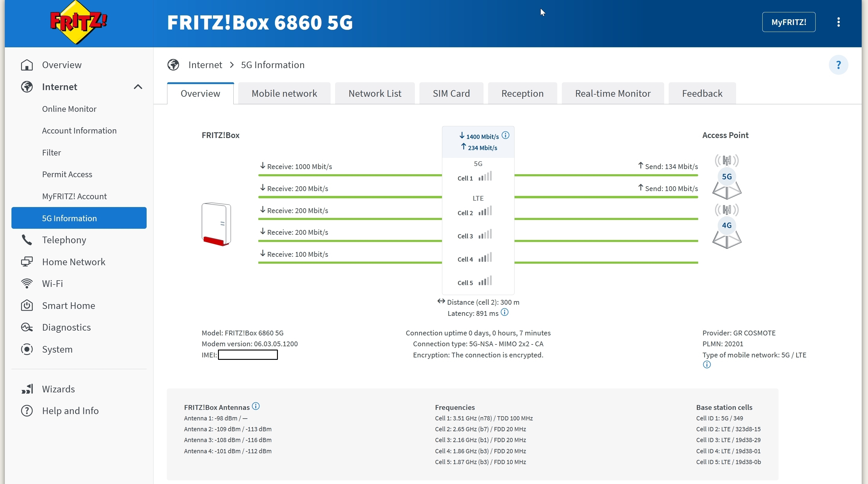Click the Telephony phone icon
The width and height of the screenshot is (868, 484).
click(x=27, y=240)
